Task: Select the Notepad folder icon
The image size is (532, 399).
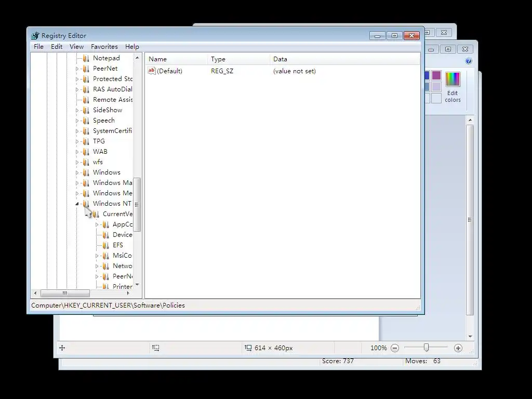Action: click(x=86, y=58)
